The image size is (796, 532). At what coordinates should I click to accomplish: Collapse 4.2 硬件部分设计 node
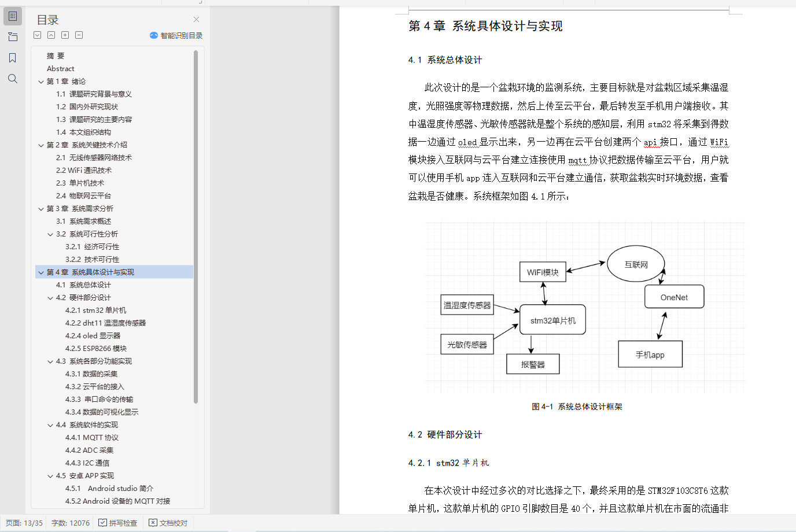(50, 298)
